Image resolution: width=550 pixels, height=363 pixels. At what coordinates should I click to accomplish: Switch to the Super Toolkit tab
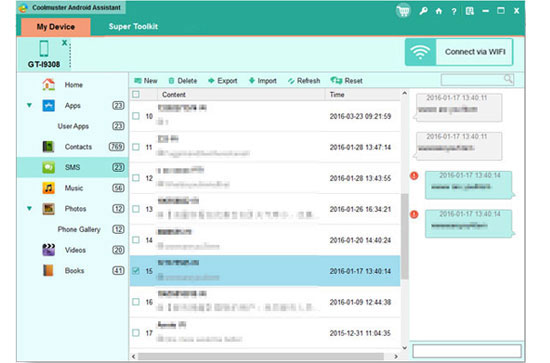point(133,27)
